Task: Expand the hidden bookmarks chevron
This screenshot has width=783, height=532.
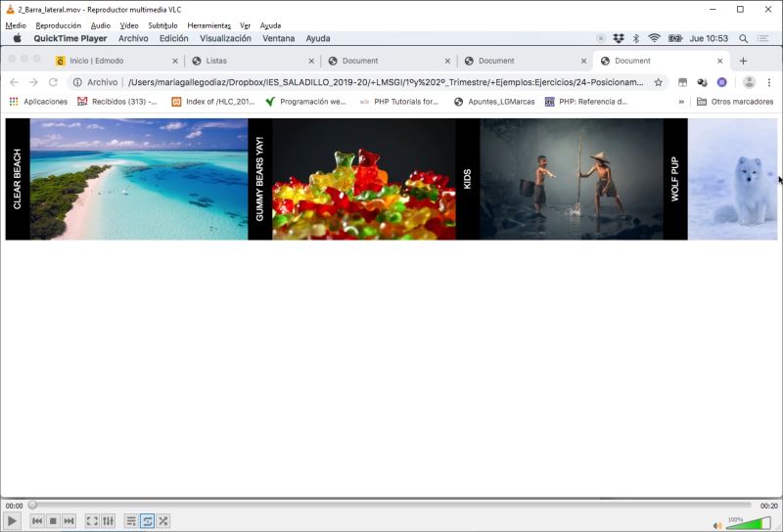Action: pyautogui.click(x=681, y=102)
